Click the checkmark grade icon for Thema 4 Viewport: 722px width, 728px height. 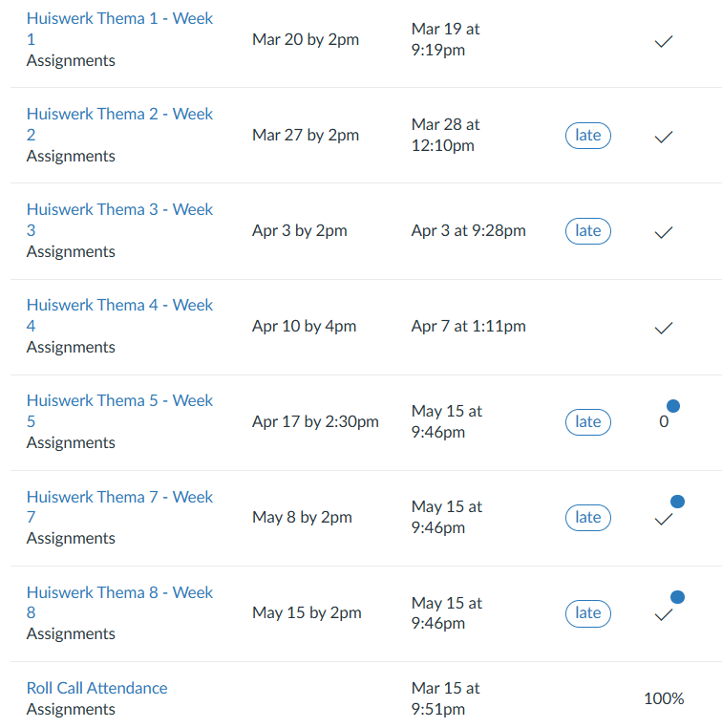tap(664, 328)
